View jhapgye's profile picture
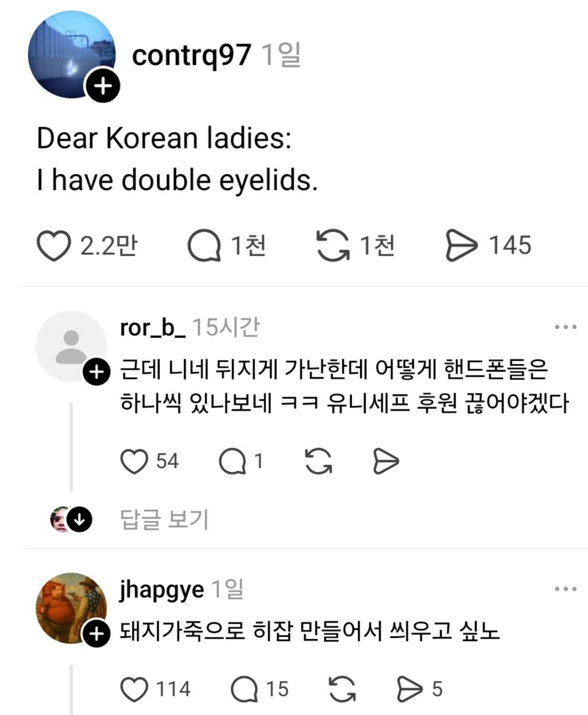This screenshot has width=588, height=715. [x=70, y=608]
